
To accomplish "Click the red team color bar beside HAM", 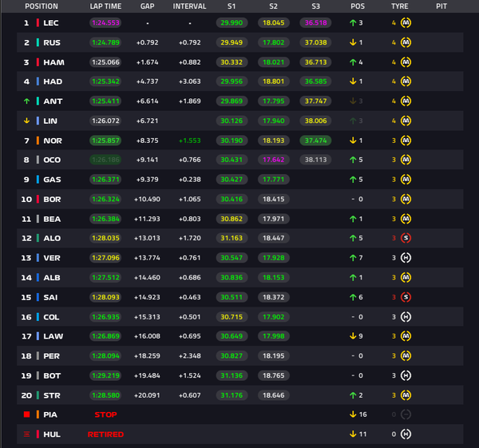I will [38, 62].
